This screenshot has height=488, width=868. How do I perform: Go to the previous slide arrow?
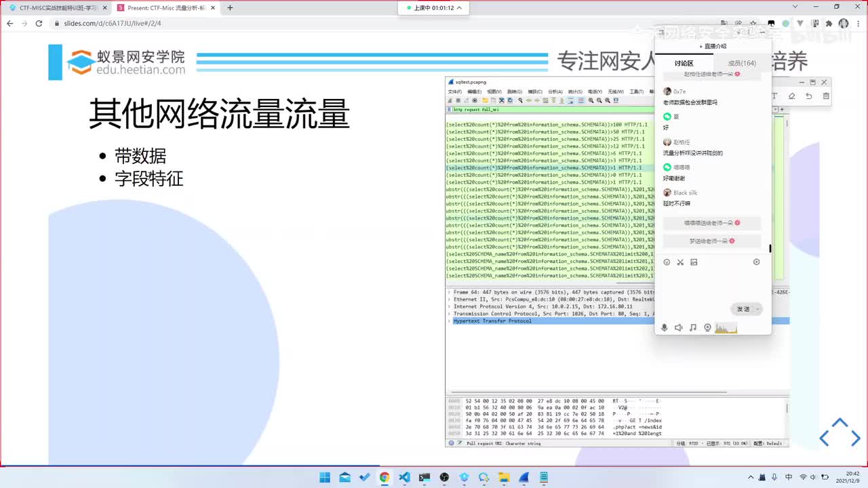(x=824, y=439)
